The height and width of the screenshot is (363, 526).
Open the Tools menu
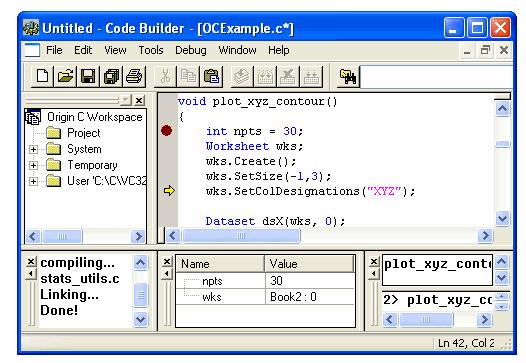point(151,50)
